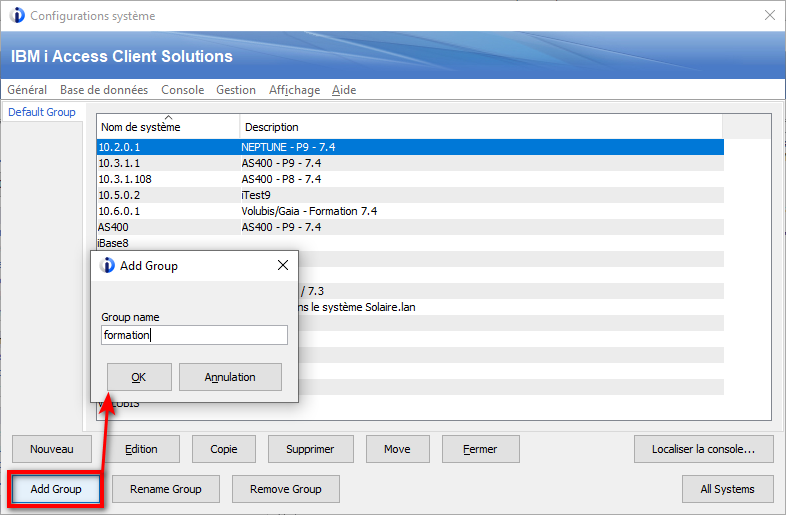Viewport: 786px width, 515px height.
Task: Click inside the Group name field
Action: click(194, 335)
